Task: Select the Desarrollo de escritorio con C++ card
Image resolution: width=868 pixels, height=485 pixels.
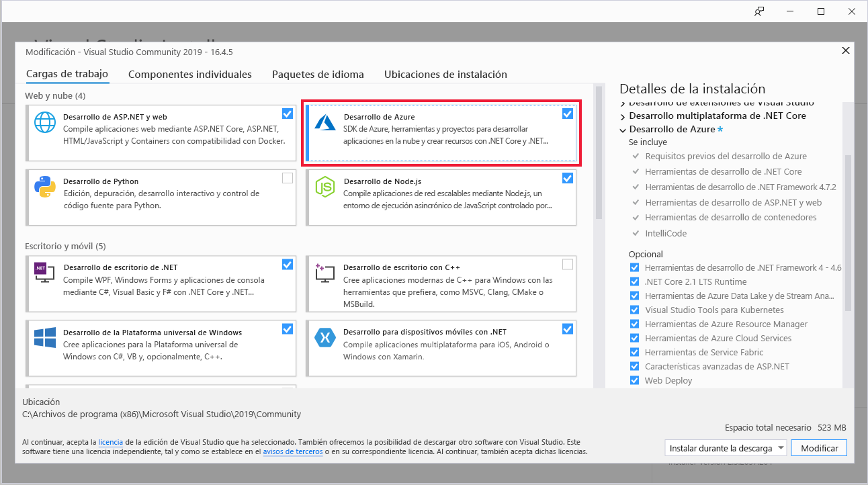Action: [x=441, y=283]
